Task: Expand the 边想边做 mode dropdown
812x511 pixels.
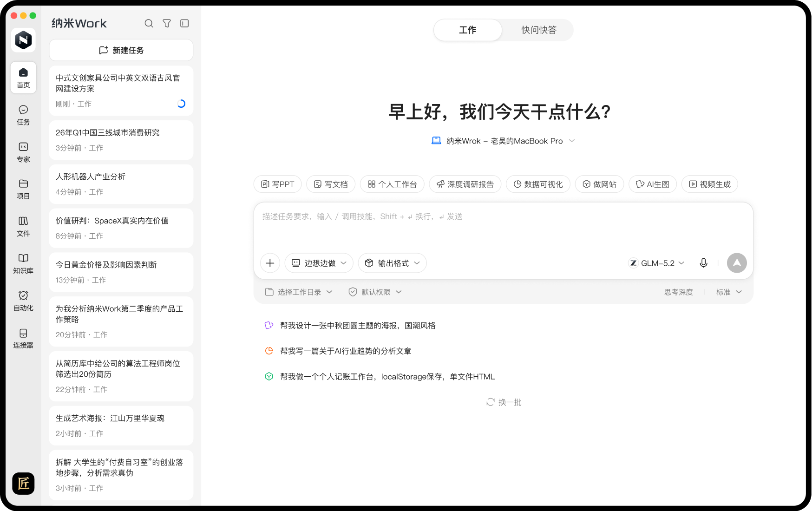Action: pyautogui.click(x=319, y=263)
